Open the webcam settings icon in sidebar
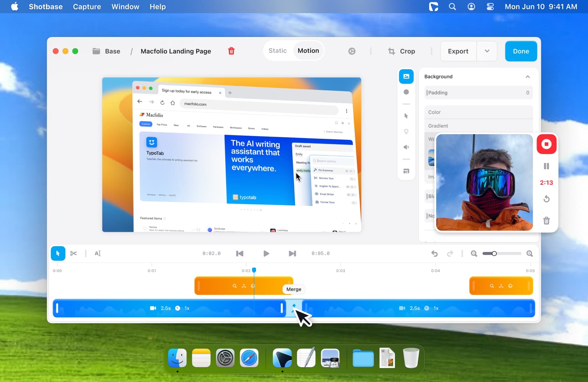This screenshot has height=382, width=588. click(406, 131)
